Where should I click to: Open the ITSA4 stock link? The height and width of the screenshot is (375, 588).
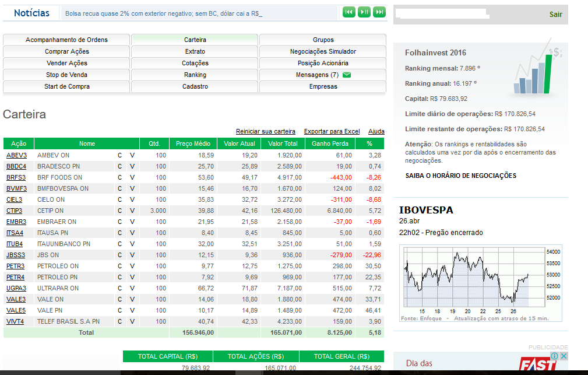click(15, 233)
